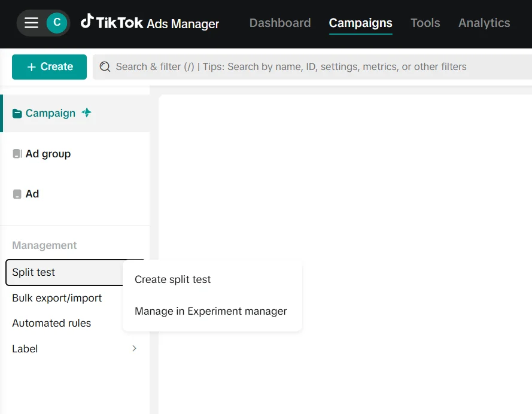
Task: Click the TikTok Ads Manager logo
Action: (x=150, y=23)
